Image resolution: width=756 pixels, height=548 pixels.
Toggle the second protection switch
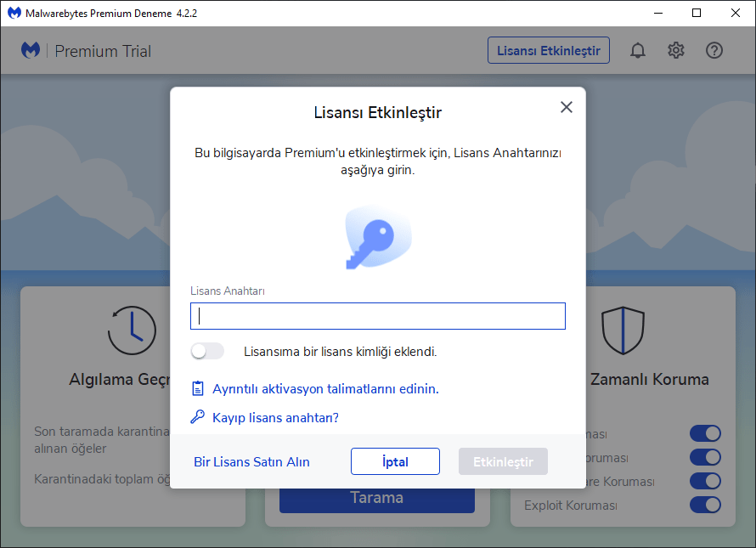[x=705, y=457]
